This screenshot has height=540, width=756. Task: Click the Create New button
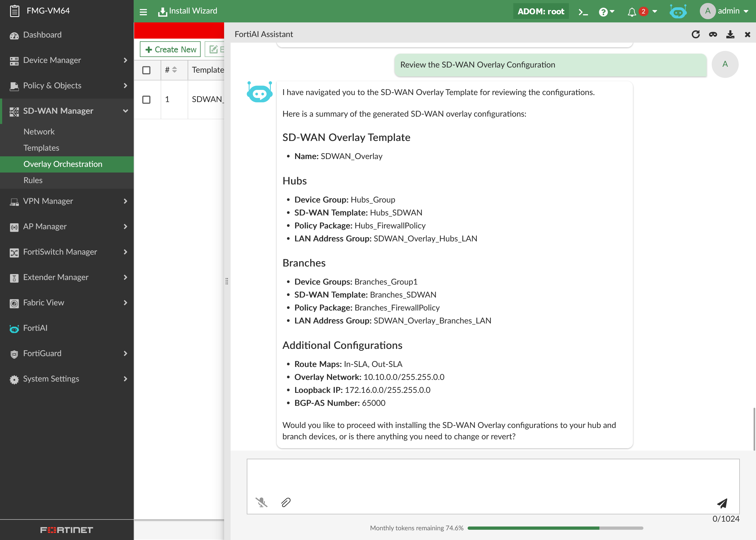[x=170, y=49]
